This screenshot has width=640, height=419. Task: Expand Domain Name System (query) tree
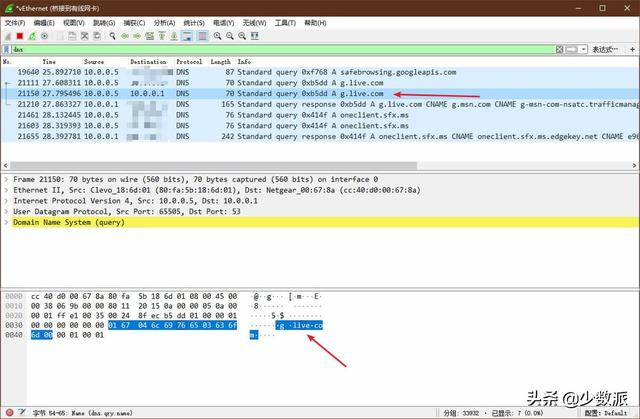[6, 222]
